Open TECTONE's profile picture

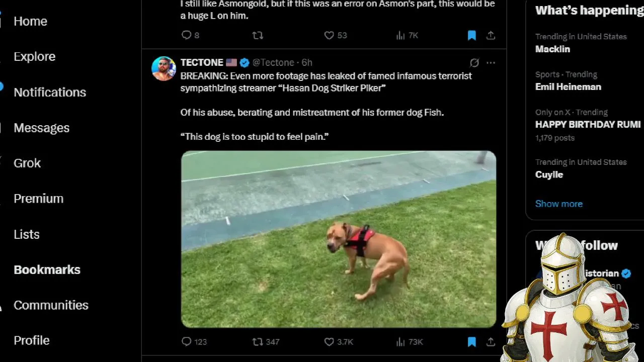[164, 69]
